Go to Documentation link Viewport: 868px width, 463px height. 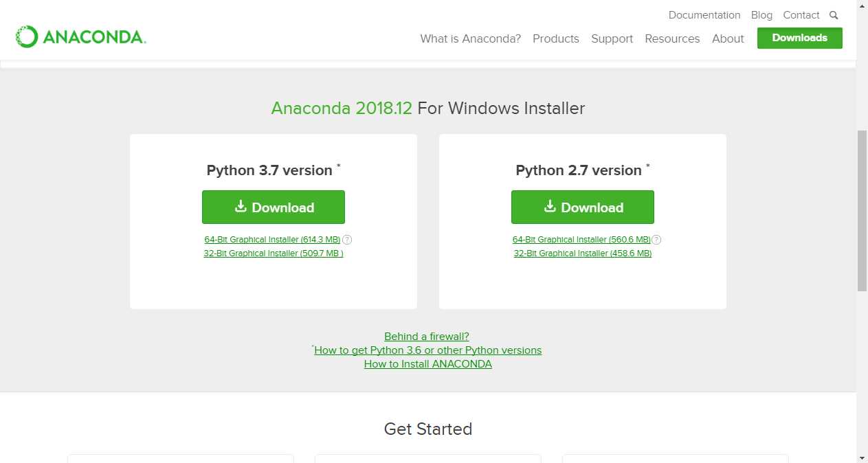tap(704, 15)
